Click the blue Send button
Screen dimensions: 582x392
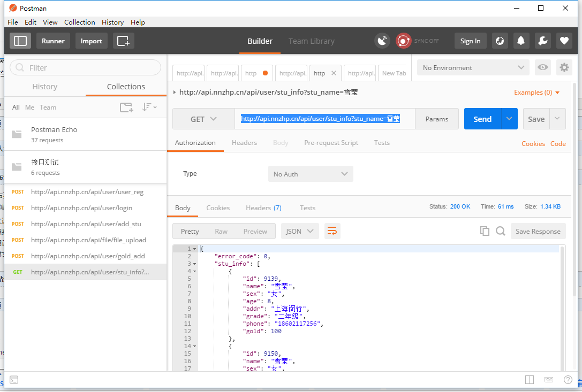coord(482,119)
